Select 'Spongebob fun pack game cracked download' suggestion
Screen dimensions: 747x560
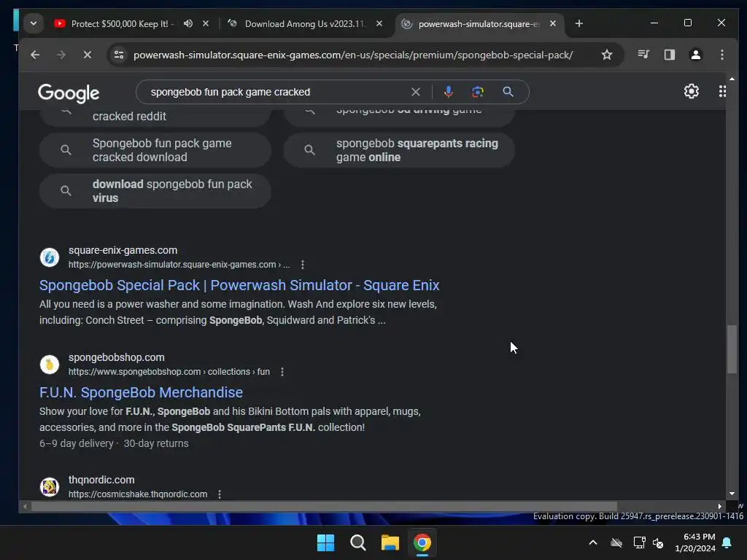(155, 150)
